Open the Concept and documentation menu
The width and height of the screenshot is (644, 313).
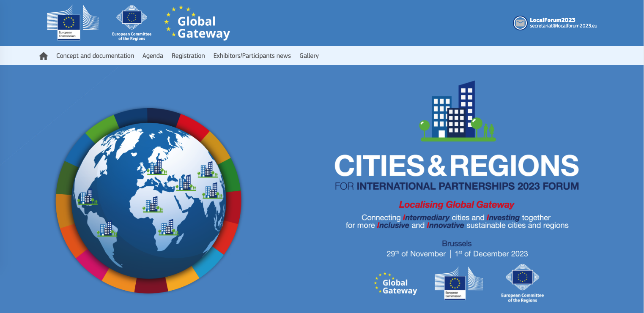[x=95, y=56]
